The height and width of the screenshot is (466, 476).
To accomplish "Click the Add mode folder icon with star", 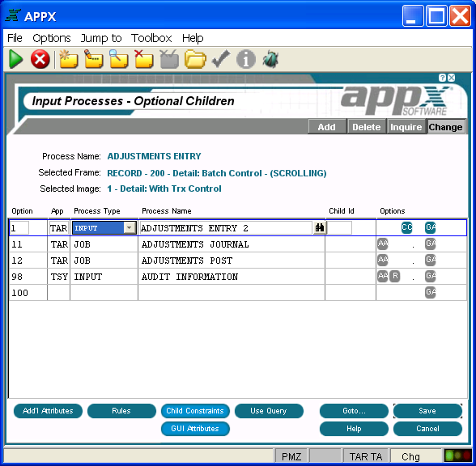I will [69, 59].
